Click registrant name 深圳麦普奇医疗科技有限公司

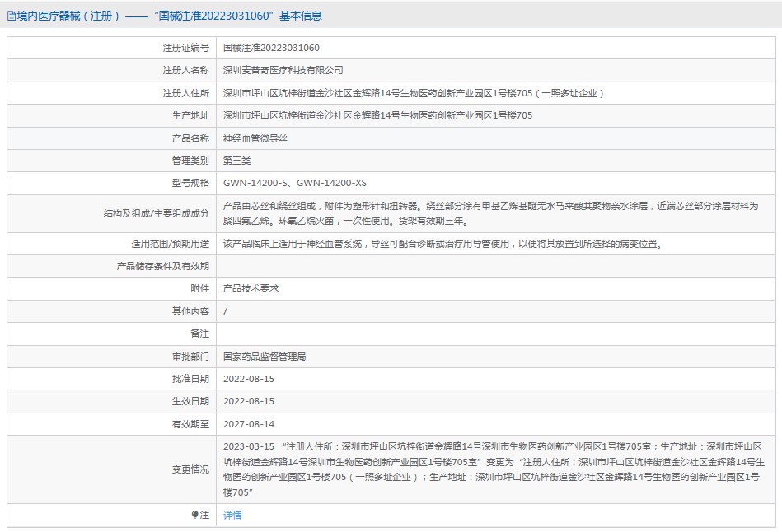coord(283,71)
